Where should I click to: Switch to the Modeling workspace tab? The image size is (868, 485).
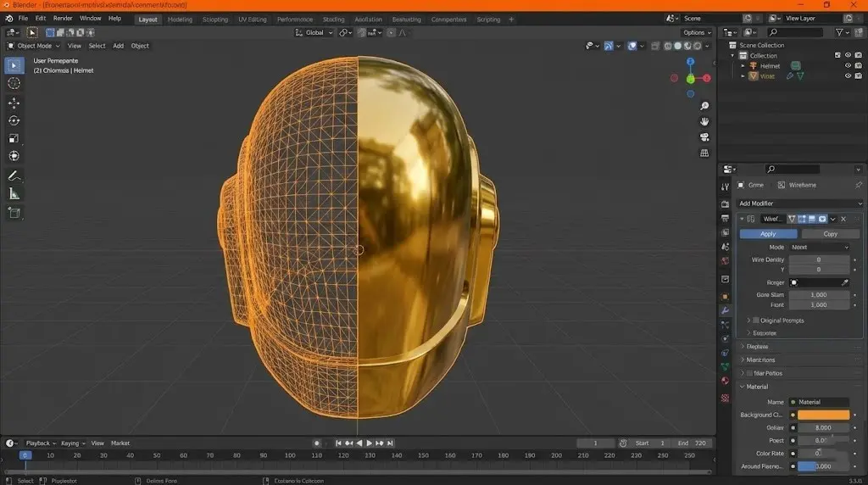click(x=180, y=20)
